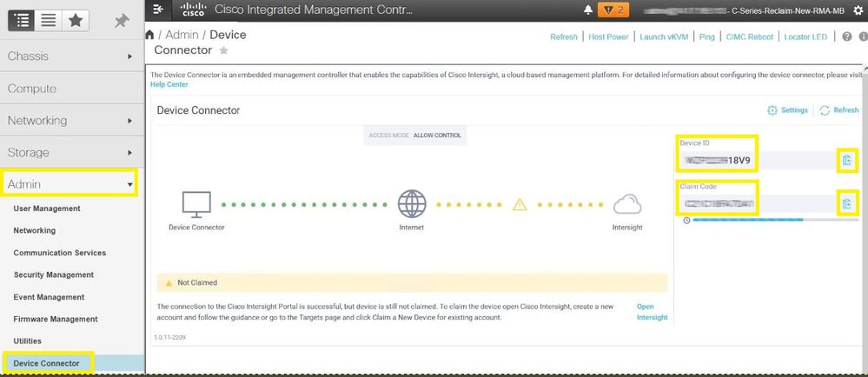Click the Ping link
Image resolution: width=868 pixels, height=377 pixels.
coord(707,37)
